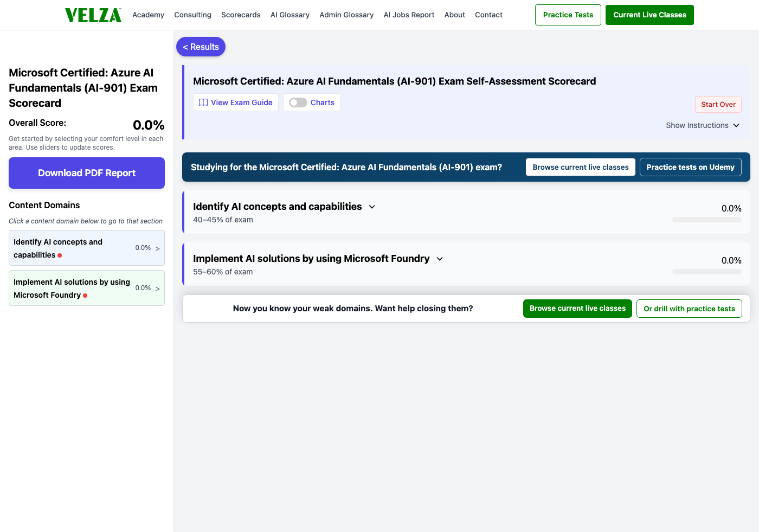Click Download PDF Report button
The height and width of the screenshot is (532, 759).
87,173
